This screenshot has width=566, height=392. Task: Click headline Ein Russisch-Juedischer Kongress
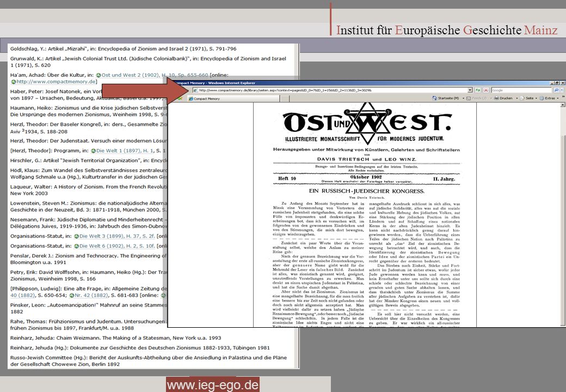pos(366,191)
